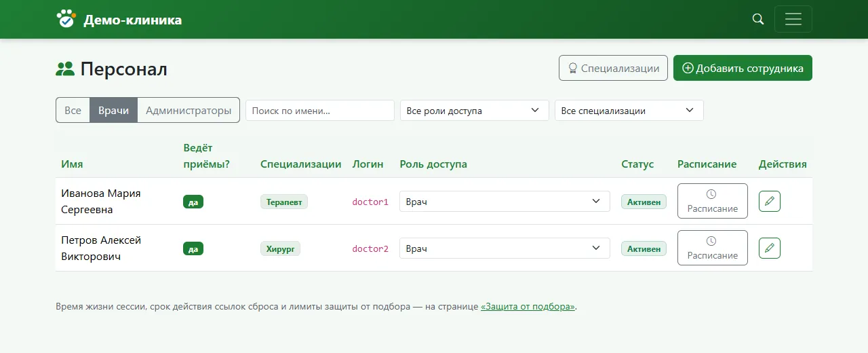Click the paw logo icon
Screen dimensions: 868x353
(66, 19)
